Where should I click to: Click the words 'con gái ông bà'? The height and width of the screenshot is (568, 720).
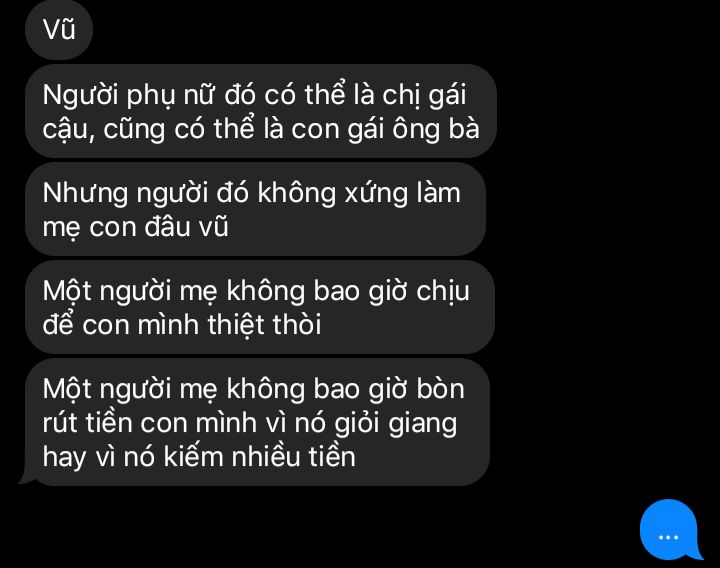coord(385,129)
